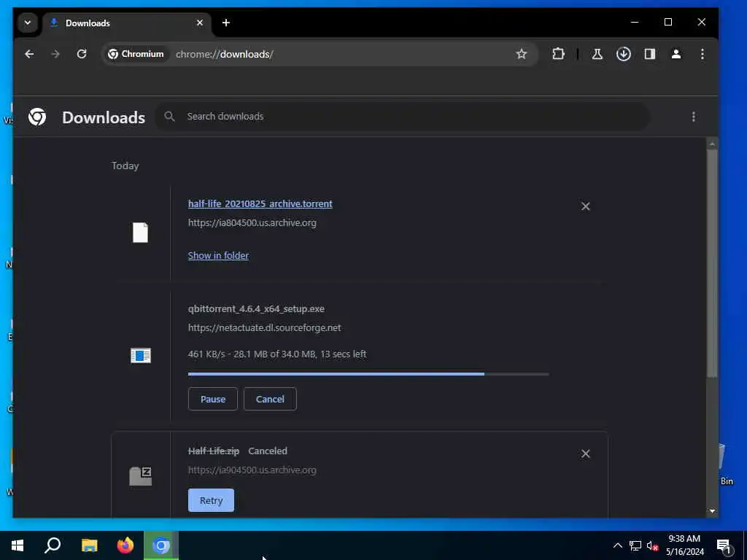Open the notification center icon
747x560 pixels.
[x=724, y=545]
